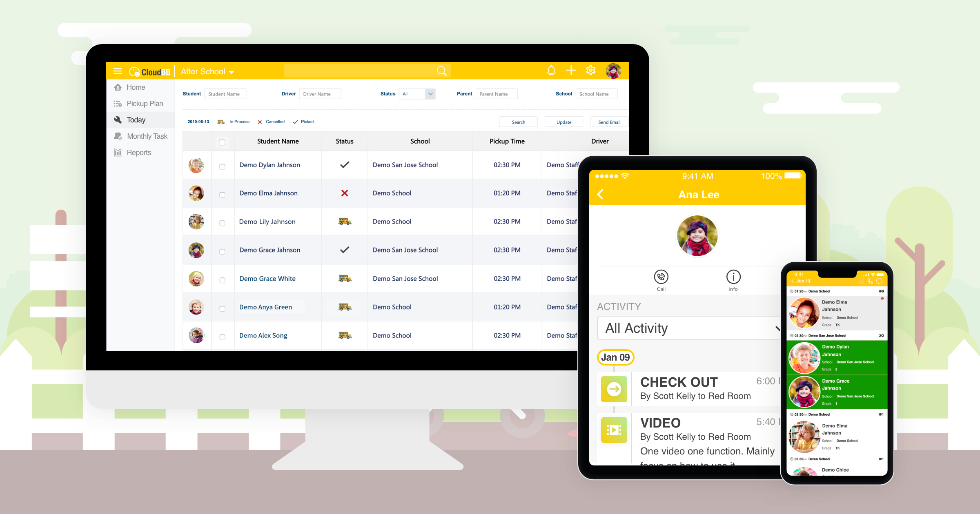Click the cancelled X status icon for Demo Elma Jahnson
The image size is (980, 514).
[x=343, y=193]
